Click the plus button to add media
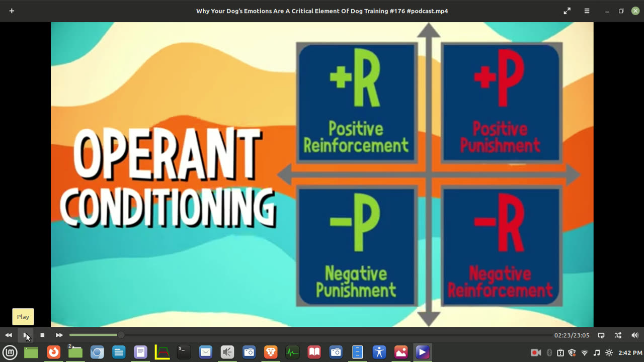Viewport: 644px width, 362px height. tap(12, 11)
